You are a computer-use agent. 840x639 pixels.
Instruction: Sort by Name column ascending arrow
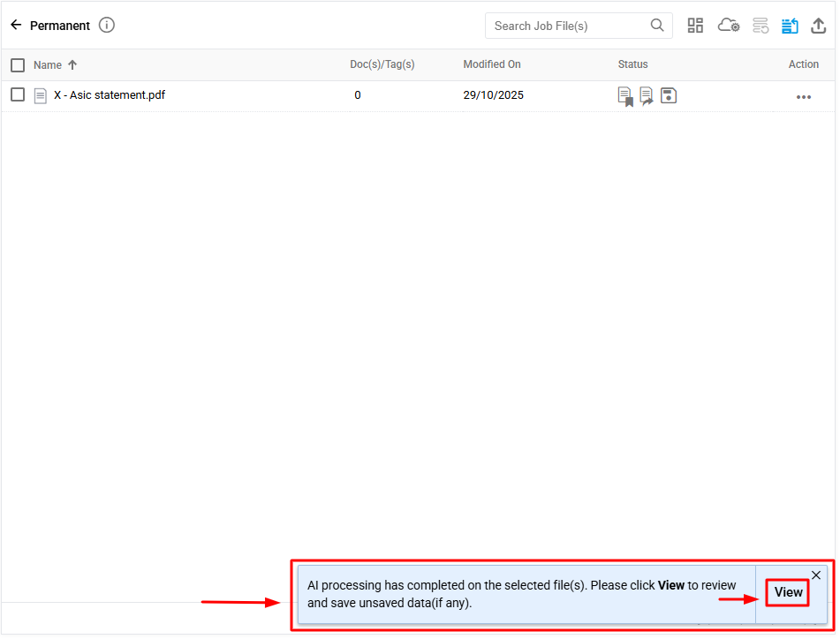point(72,64)
